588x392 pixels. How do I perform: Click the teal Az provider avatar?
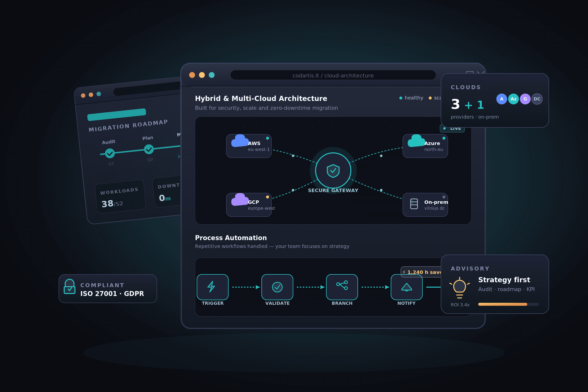(x=514, y=99)
